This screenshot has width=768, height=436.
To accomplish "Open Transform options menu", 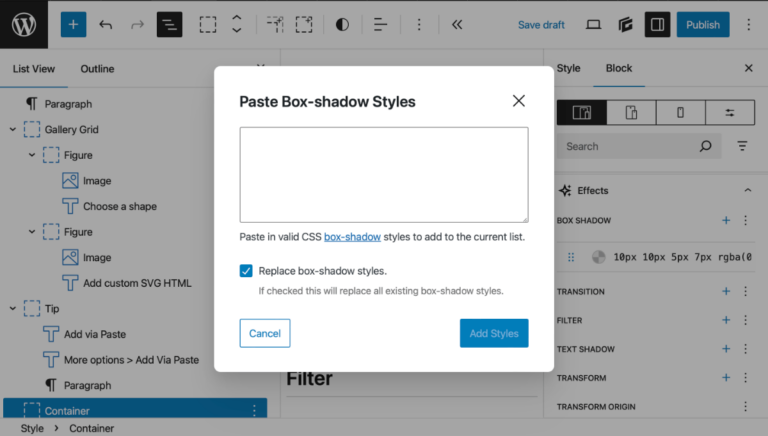I will (x=745, y=378).
